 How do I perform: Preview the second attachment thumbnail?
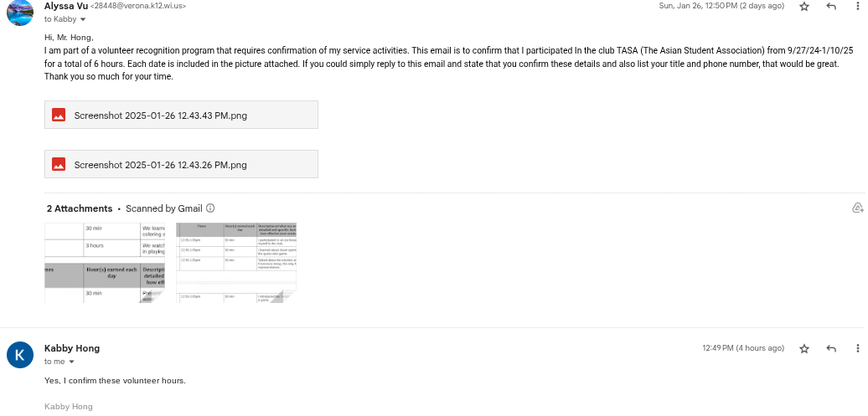(236, 262)
